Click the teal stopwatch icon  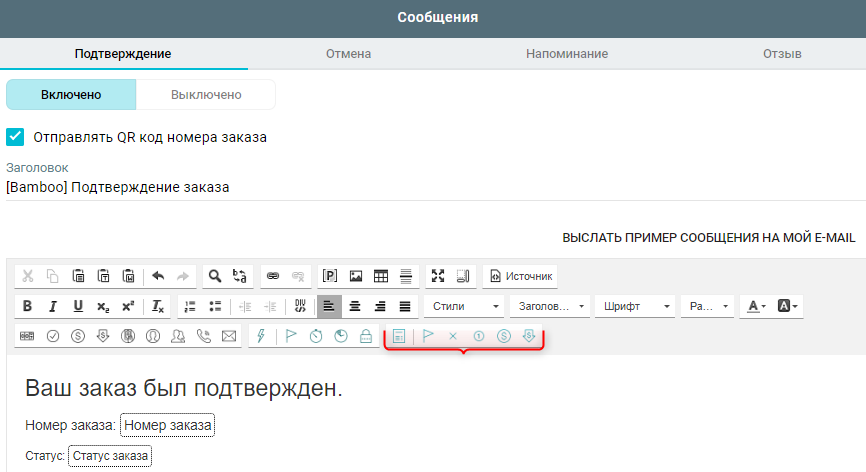click(316, 336)
